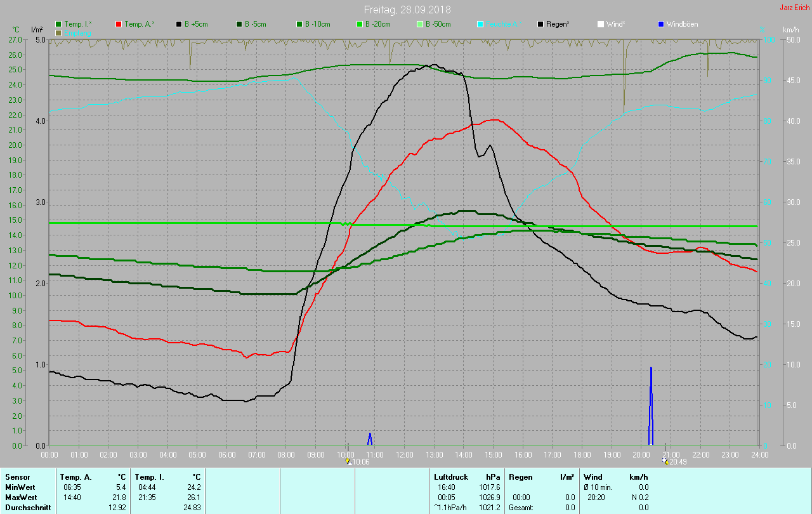
Task: Select the black B +5cm legend swatch
Action: click(x=180, y=24)
